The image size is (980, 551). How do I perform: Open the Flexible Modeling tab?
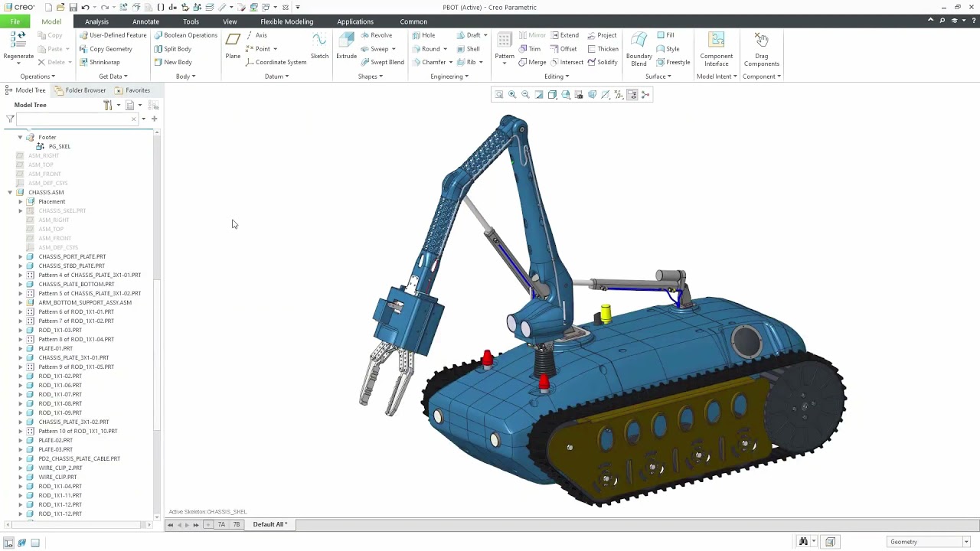tap(287, 21)
